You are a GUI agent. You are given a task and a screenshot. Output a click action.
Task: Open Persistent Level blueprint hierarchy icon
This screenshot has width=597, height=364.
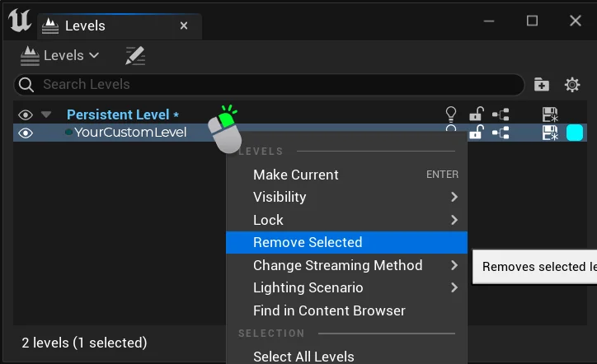[501, 114]
